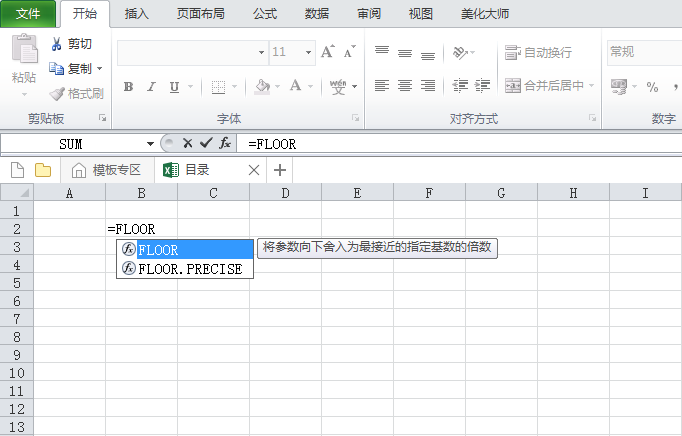
Task: Open Insert Function fx dialog
Action: pyautogui.click(x=226, y=143)
